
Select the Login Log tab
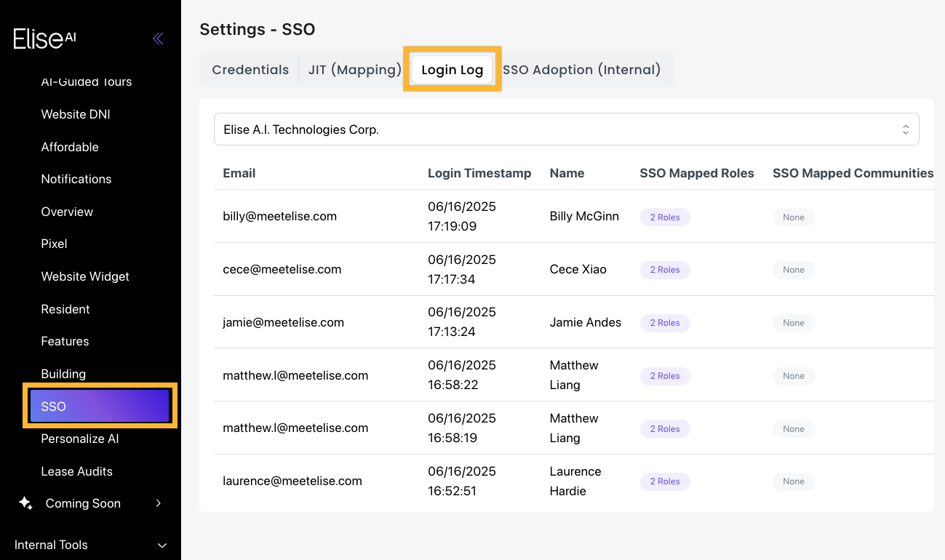click(452, 70)
